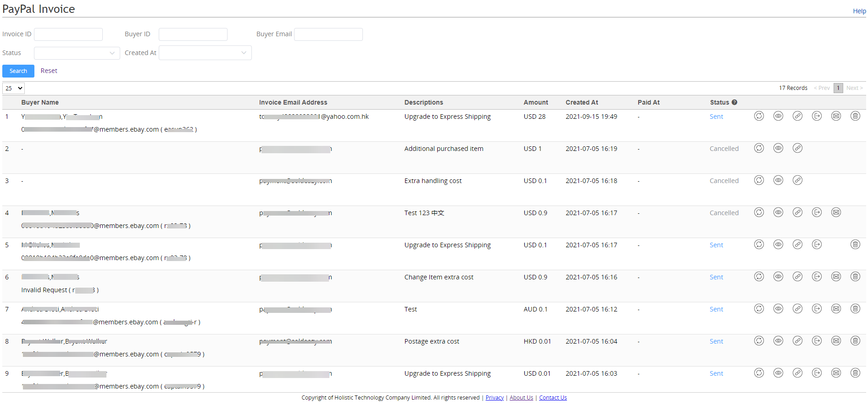Delete Change Item extra cost invoice
Image resolution: width=868 pixels, height=406 pixels.
[x=856, y=277]
